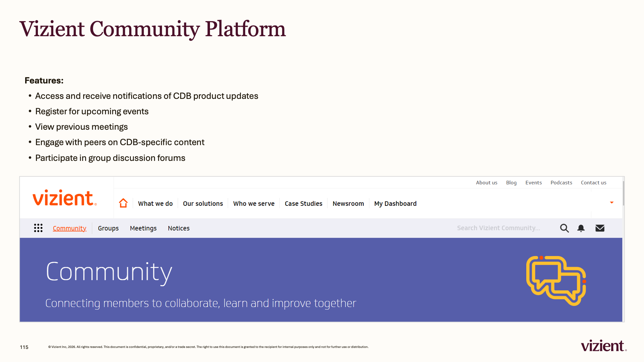644x362 pixels.
Task: Follow the About us link
Action: 487,183
